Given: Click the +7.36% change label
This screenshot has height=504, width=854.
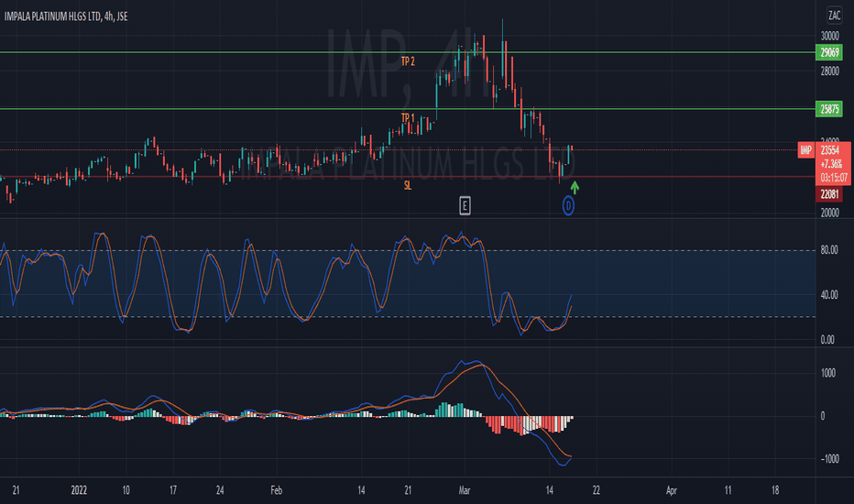Looking at the screenshot, I should coord(831,164).
